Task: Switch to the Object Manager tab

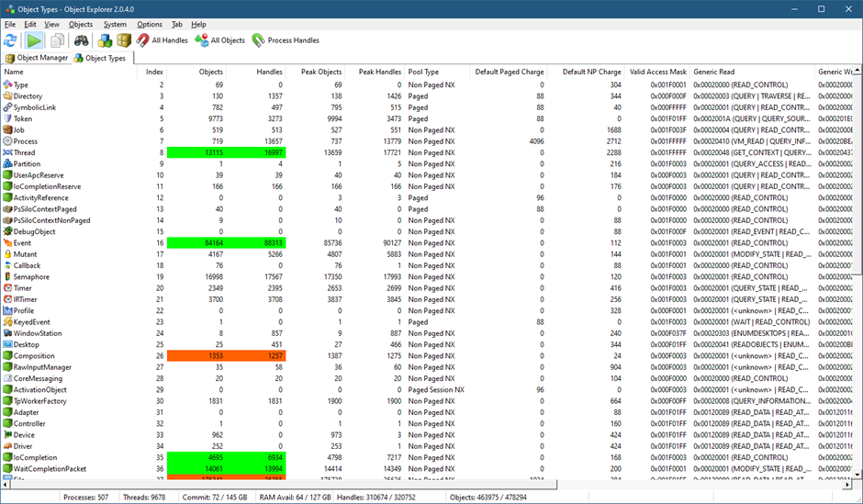Action: (x=37, y=58)
